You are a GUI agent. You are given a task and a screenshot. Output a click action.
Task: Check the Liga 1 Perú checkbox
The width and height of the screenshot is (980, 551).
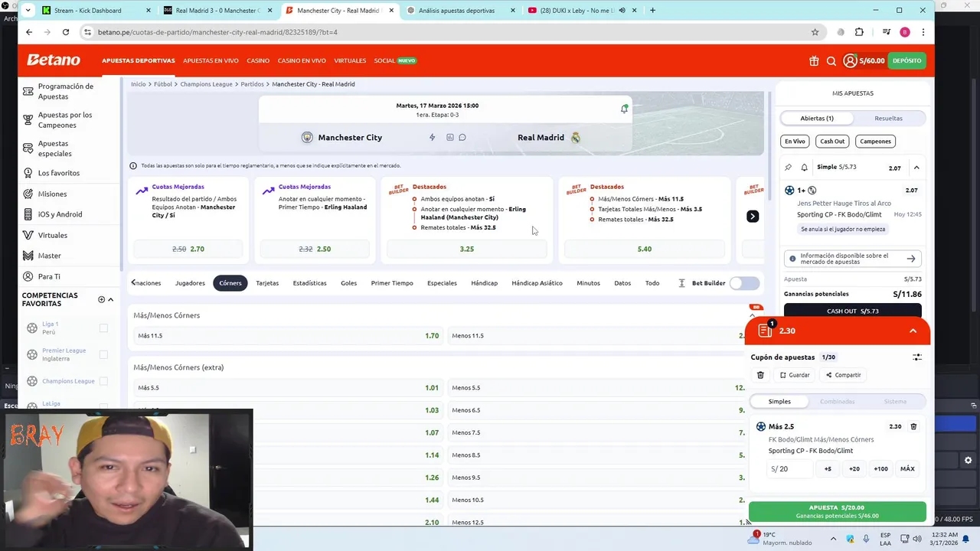103,328
